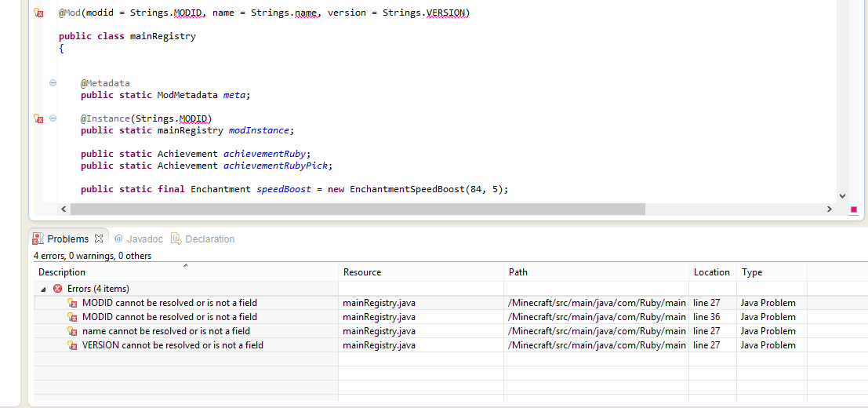Viewport: 868px width, 408px height.
Task: Click editor horizontal scrollbar left arrow
Action: pyautogui.click(x=64, y=209)
